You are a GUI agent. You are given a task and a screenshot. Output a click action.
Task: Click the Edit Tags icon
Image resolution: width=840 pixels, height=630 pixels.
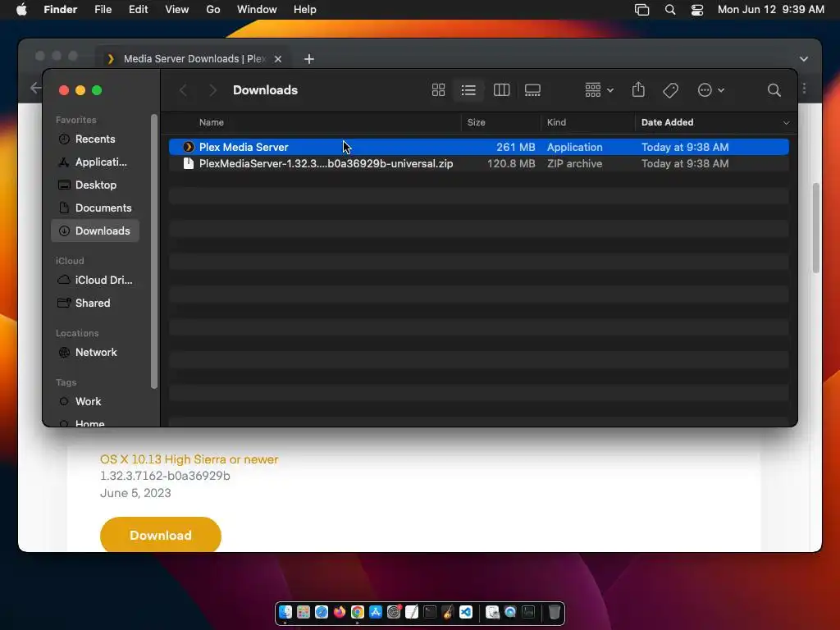point(670,90)
